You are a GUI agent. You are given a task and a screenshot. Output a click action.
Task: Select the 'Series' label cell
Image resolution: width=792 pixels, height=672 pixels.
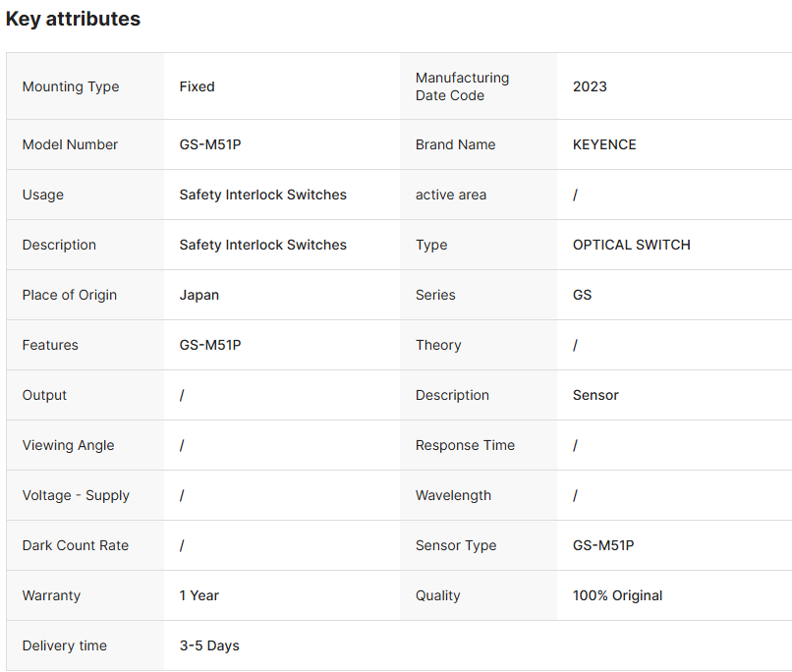(436, 295)
